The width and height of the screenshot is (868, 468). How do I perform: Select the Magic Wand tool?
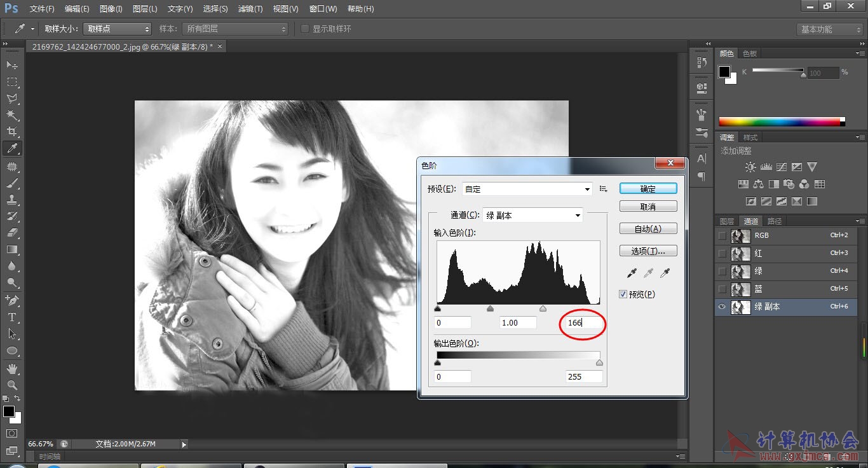12,115
